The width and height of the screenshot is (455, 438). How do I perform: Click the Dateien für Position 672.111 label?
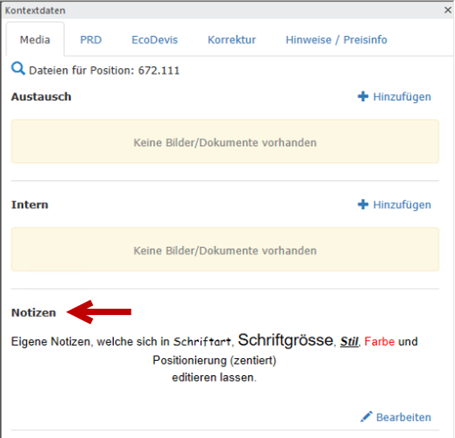coord(104,70)
